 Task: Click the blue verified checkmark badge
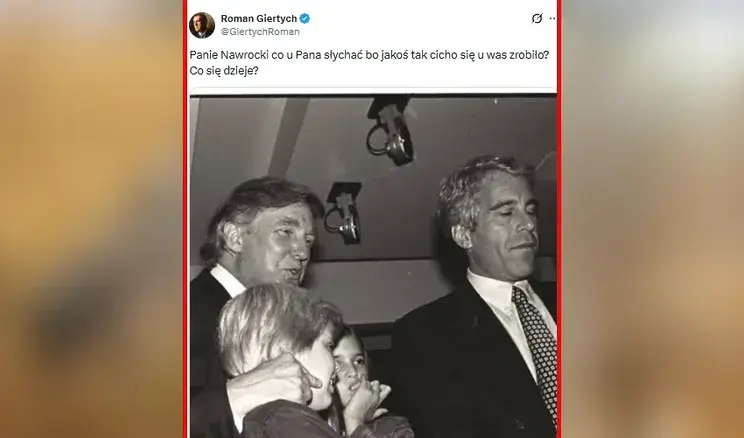[x=305, y=19]
